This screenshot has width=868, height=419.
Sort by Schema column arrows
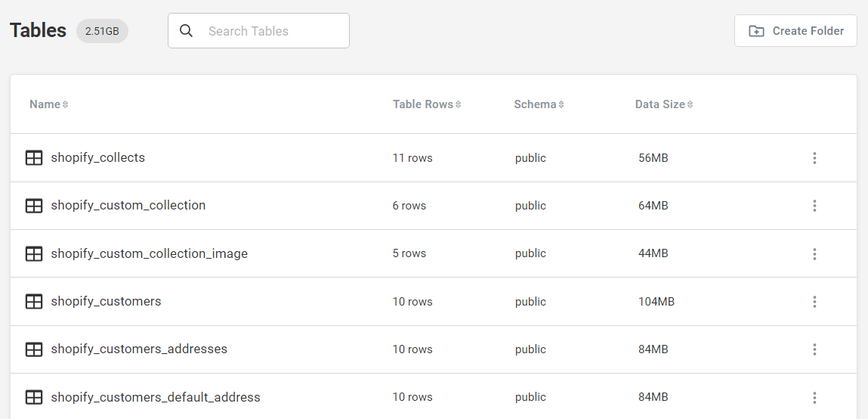[x=561, y=104]
